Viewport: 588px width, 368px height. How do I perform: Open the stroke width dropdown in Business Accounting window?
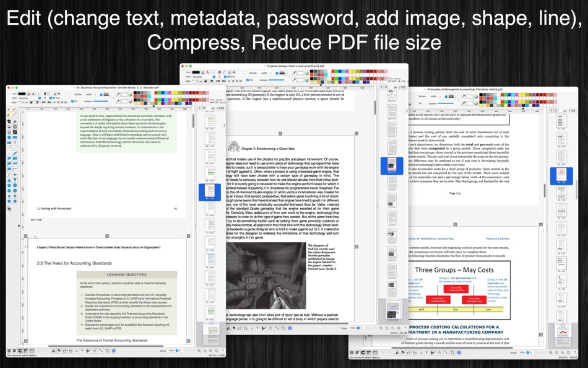click(x=98, y=94)
